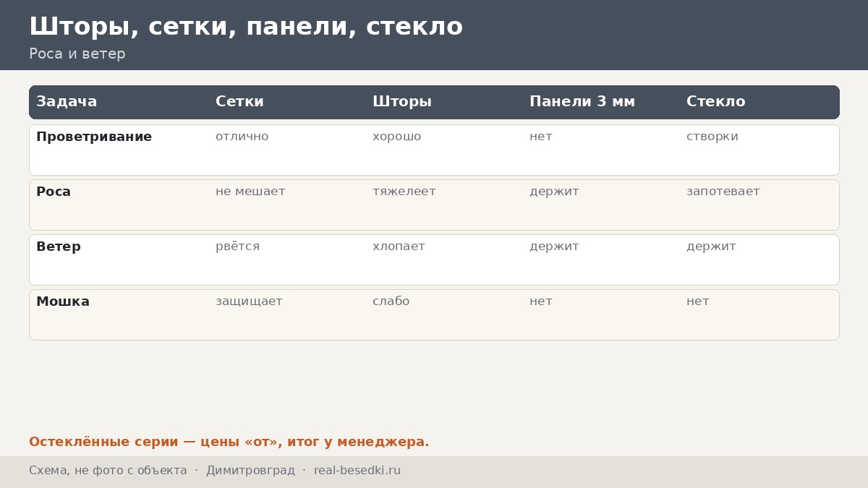Click 'нет' under Панели in Проветривание row

click(541, 137)
